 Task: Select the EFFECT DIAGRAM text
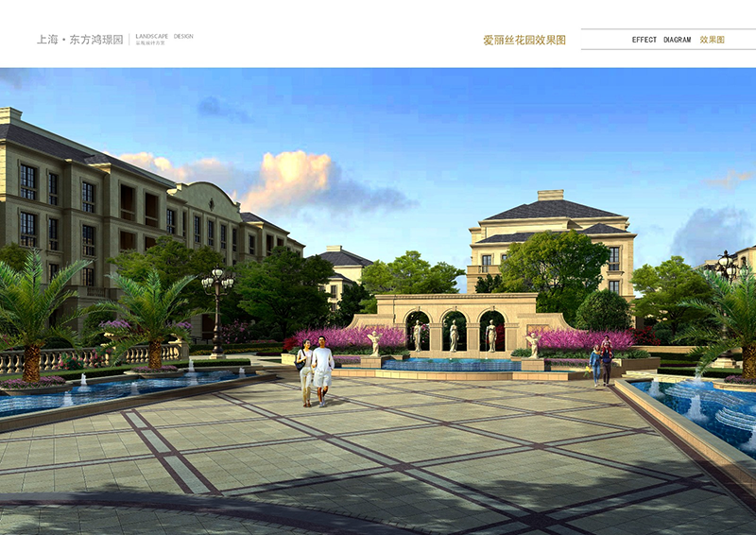[661, 40]
